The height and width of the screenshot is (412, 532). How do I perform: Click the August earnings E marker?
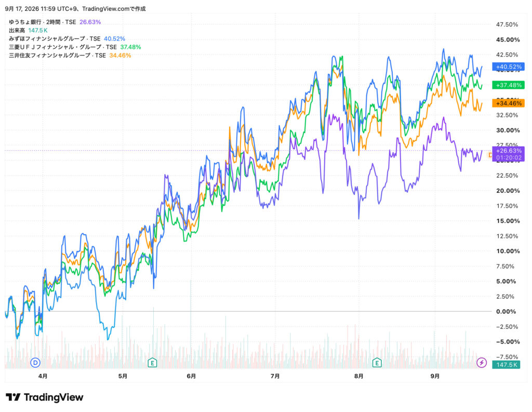377,363
